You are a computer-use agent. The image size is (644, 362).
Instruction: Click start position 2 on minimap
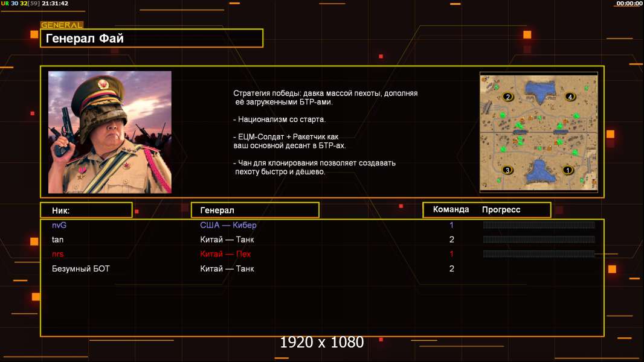(x=508, y=97)
